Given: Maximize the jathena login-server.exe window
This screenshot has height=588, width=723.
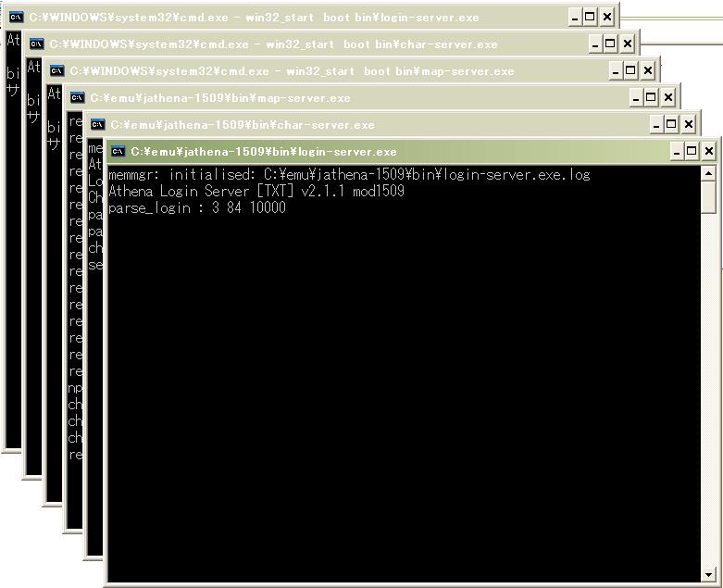Looking at the screenshot, I should [692, 151].
